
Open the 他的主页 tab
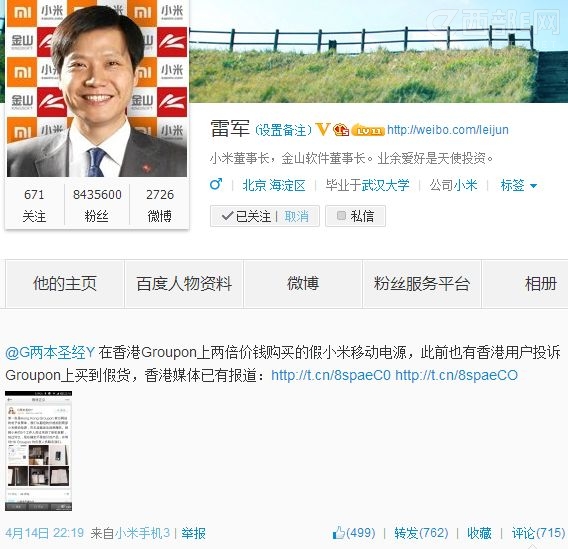[65, 284]
